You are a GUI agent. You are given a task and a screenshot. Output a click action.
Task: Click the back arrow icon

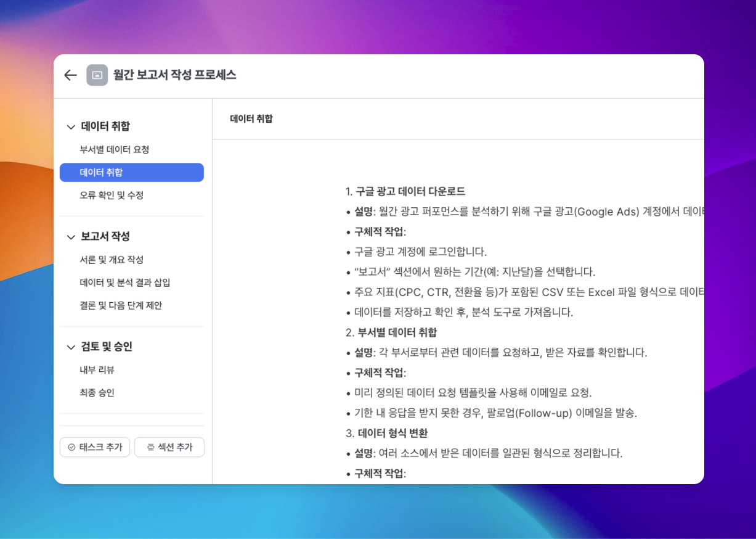coord(70,75)
